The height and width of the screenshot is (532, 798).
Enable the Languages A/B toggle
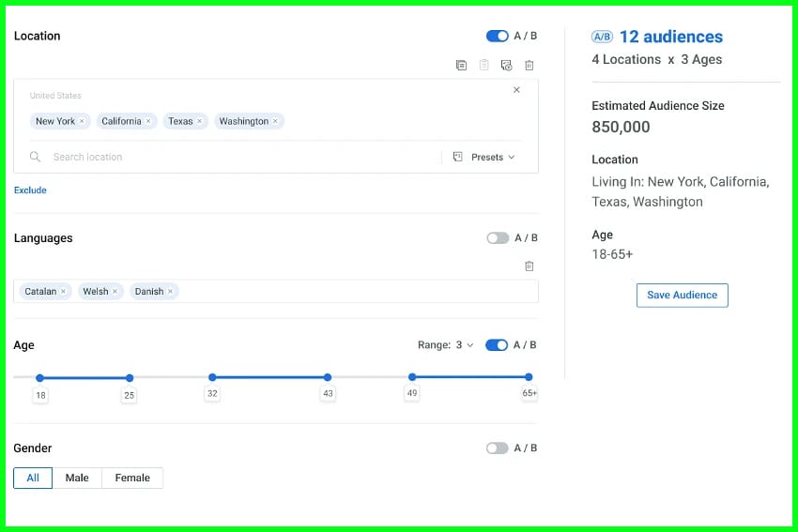(x=497, y=238)
